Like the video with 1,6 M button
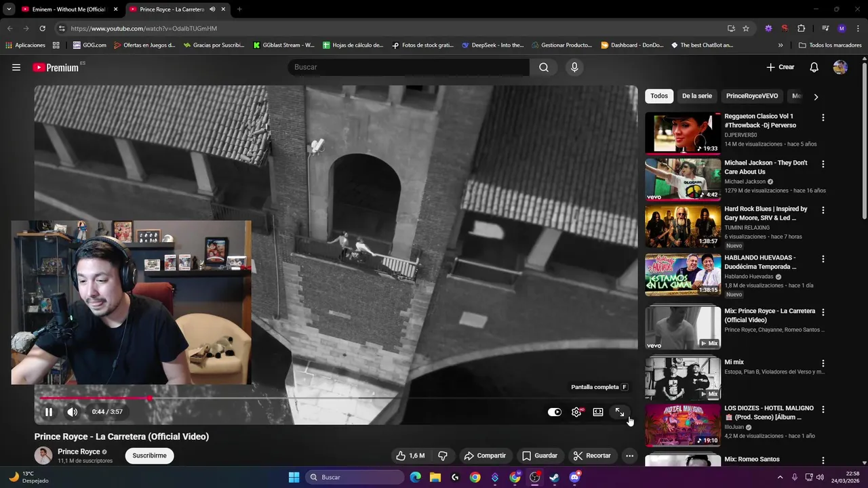Screen dimensions: 868x488 coord(410,455)
